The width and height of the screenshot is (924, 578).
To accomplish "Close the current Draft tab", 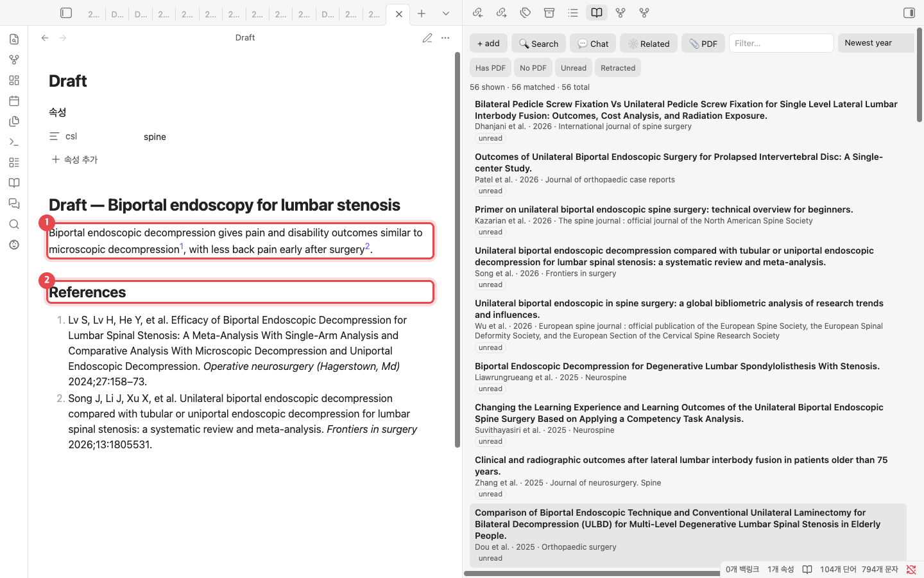I will [399, 14].
